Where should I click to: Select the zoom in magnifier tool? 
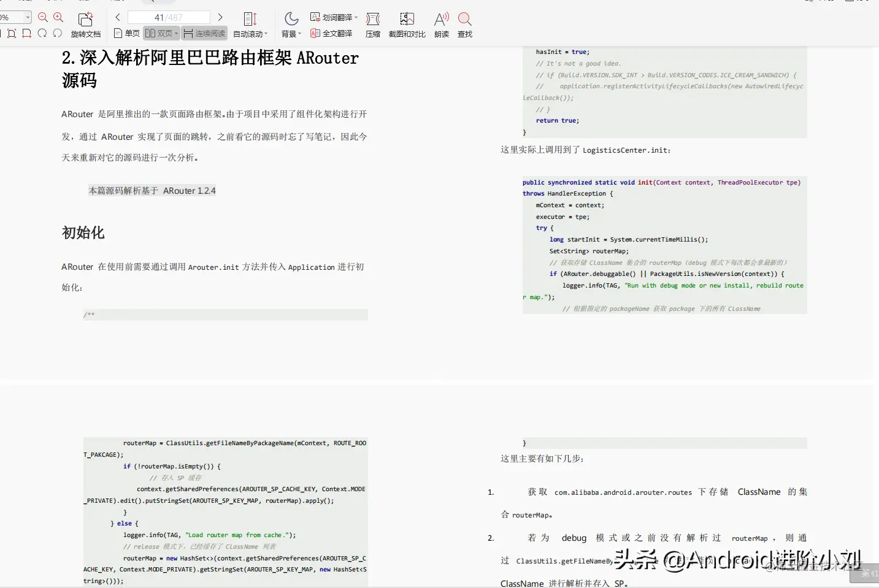pos(57,17)
